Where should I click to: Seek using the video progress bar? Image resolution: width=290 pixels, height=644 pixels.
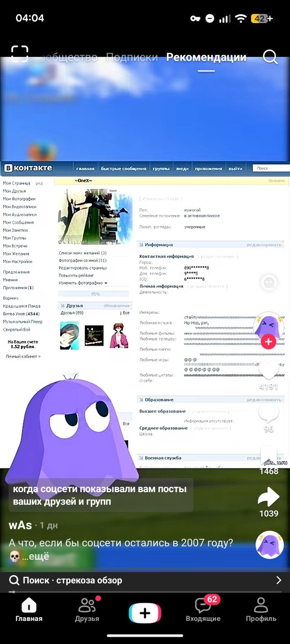click(x=145, y=592)
